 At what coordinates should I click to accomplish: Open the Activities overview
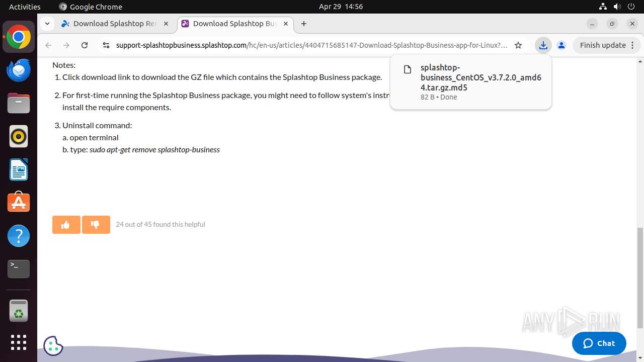(25, 7)
